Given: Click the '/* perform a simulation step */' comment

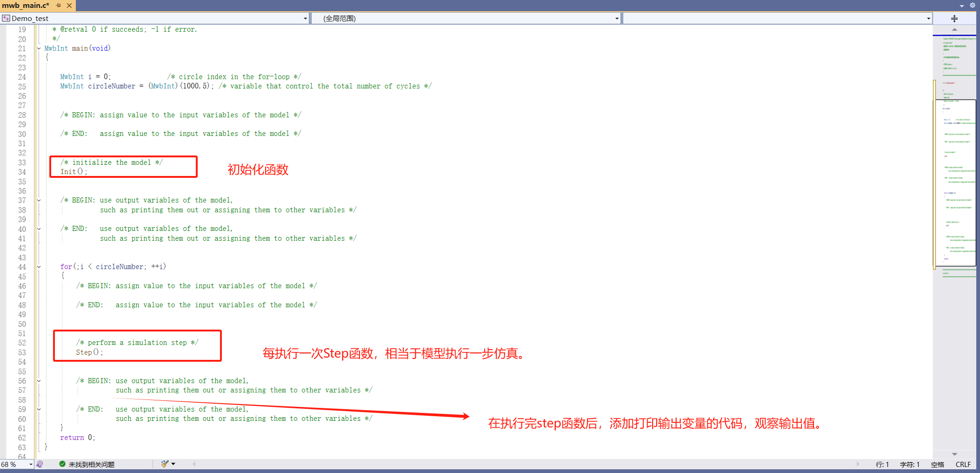Looking at the screenshot, I should pos(137,343).
